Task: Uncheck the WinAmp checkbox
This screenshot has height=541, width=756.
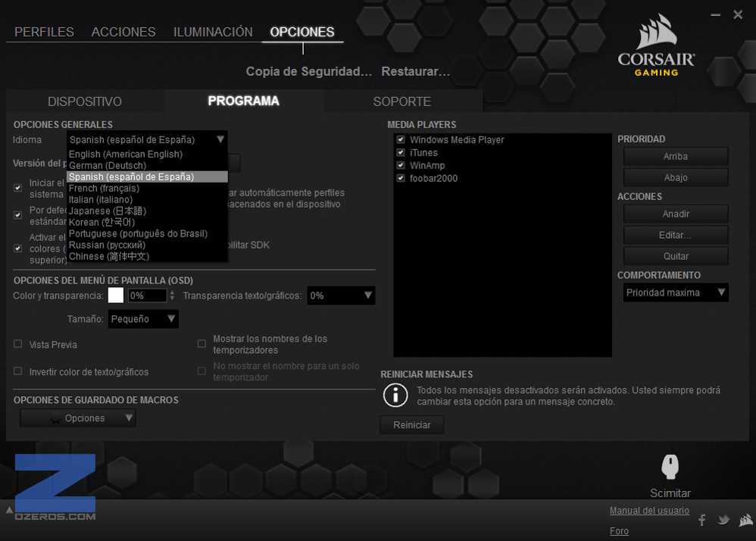Action: tap(401, 165)
